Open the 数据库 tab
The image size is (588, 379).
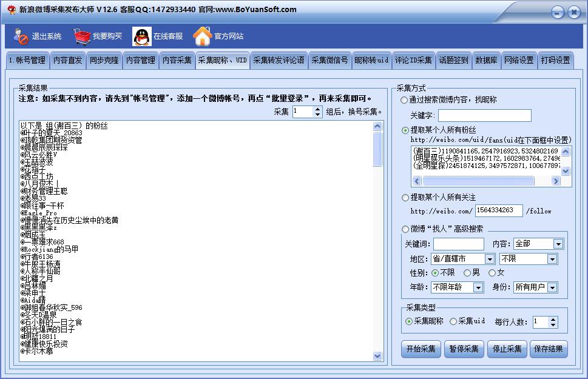(487, 61)
